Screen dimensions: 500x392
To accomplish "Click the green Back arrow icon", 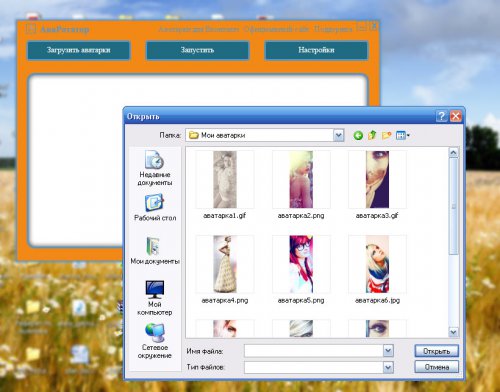I will tap(358, 135).
